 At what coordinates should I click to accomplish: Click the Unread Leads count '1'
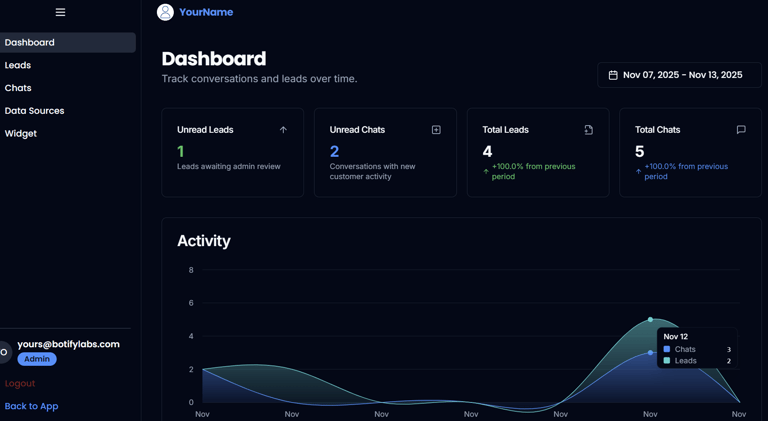pos(181,151)
